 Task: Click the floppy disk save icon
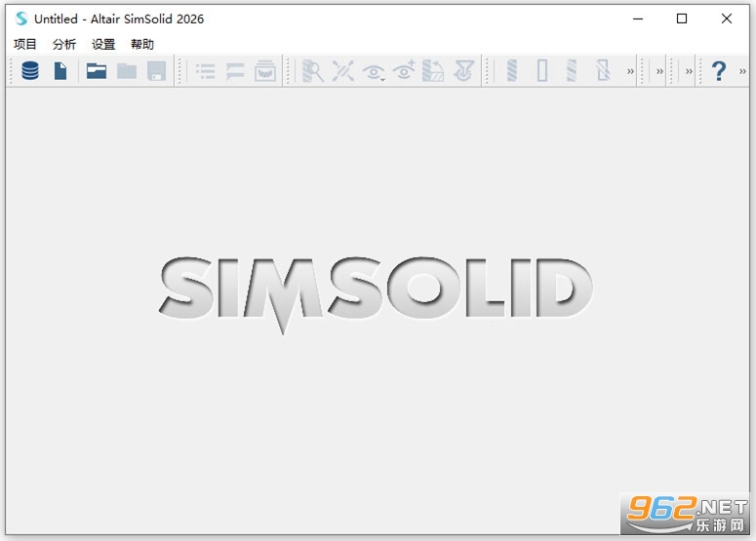click(x=156, y=71)
